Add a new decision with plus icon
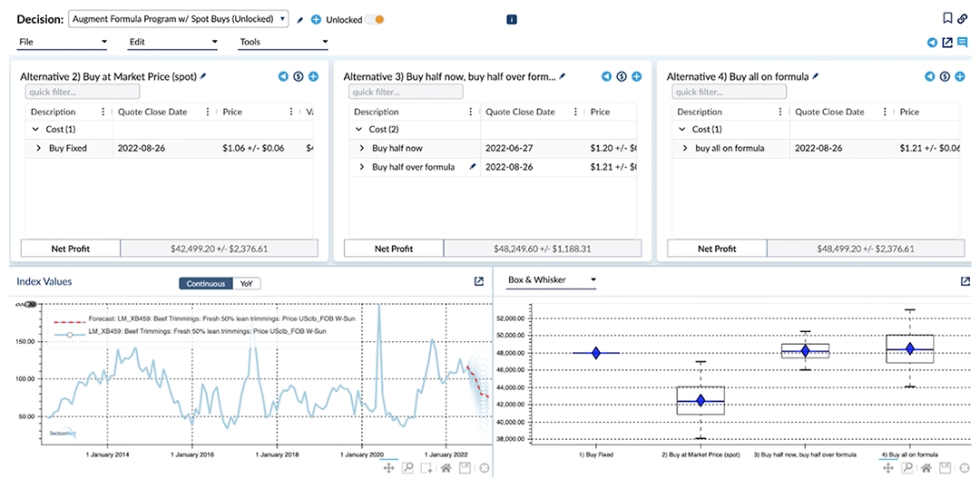 [x=316, y=19]
